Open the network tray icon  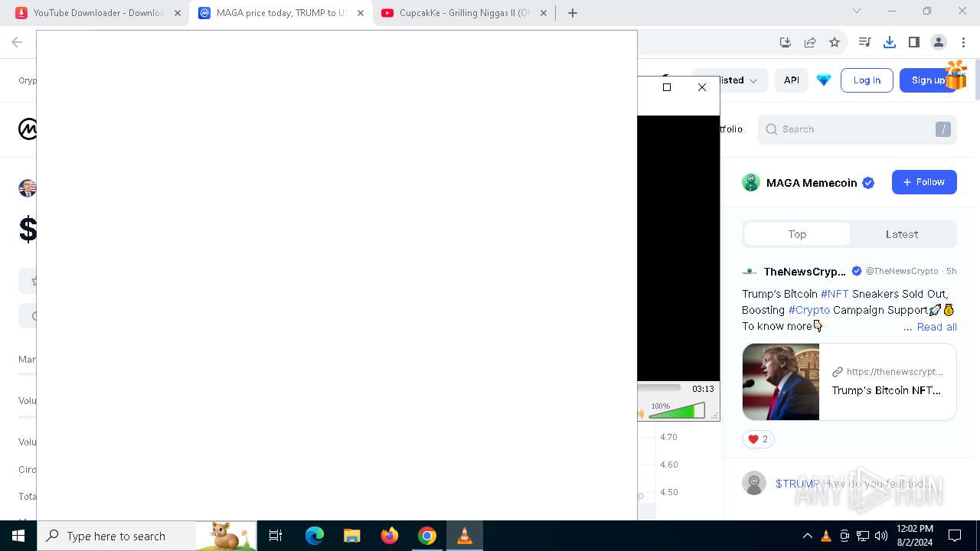tap(862, 536)
